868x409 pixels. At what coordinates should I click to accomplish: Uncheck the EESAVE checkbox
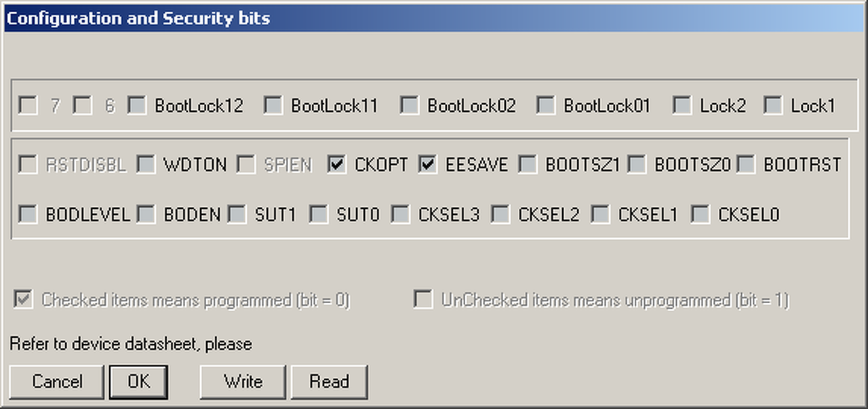pos(428,164)
